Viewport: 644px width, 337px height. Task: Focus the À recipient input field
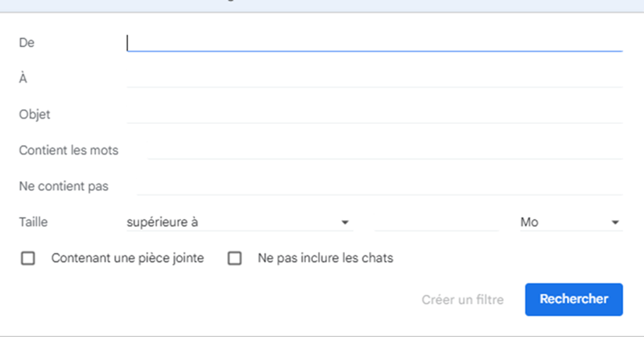pos(375,78)
